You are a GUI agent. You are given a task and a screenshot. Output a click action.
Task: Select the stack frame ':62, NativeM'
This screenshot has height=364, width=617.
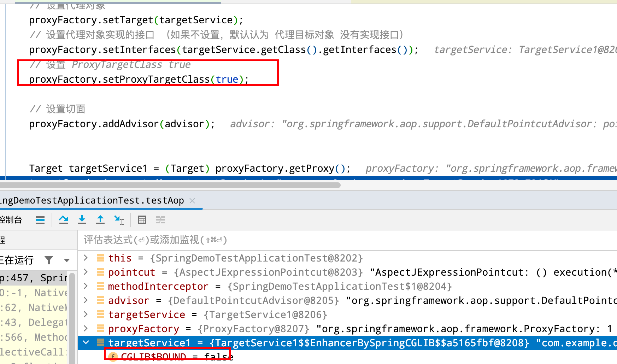[34, 308]
